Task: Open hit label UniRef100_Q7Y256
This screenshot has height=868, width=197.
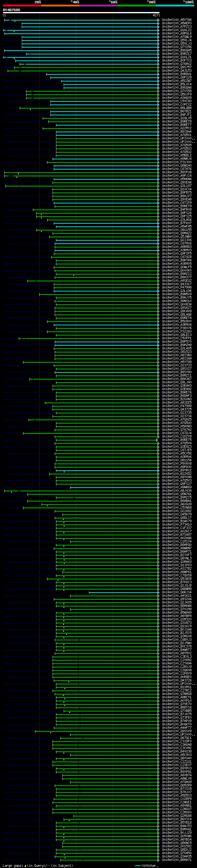Action: pos(177,47)
